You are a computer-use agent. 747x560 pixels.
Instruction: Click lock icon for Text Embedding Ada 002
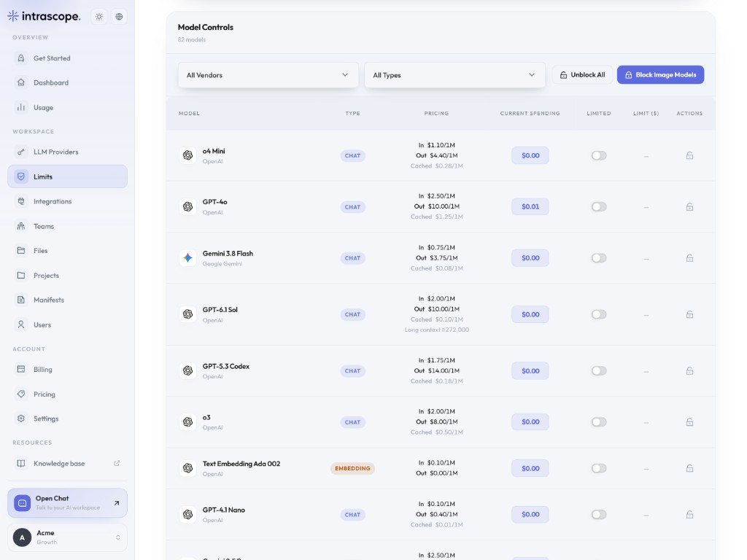(x=689, y=469)
